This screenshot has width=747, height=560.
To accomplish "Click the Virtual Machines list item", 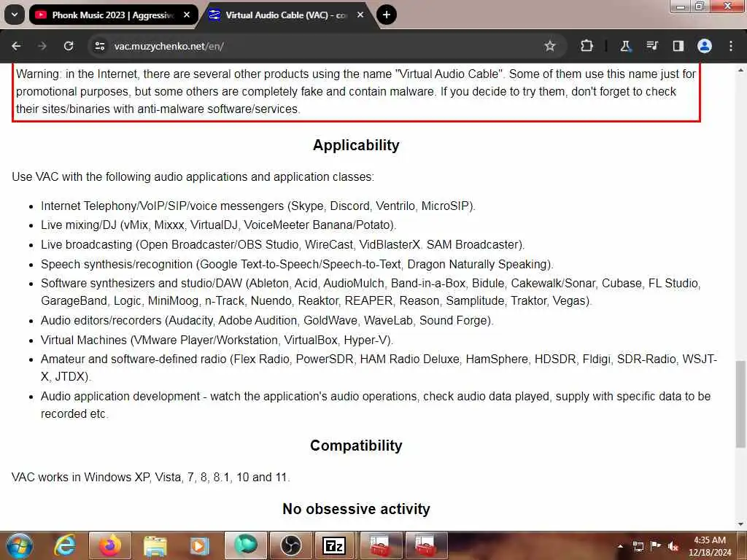I will [x=217, y=340].
